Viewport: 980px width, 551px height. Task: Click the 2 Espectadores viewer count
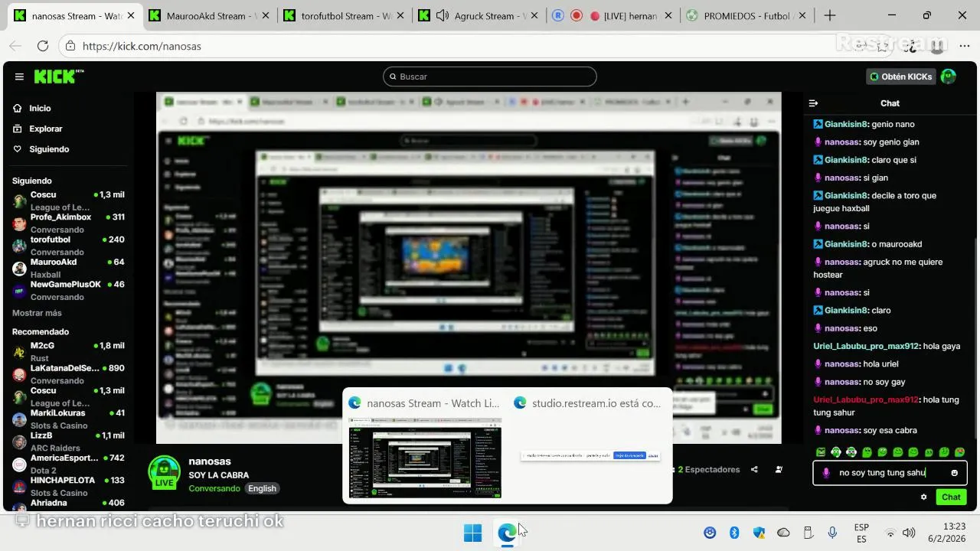pyautogui.click(x=708, y=470)
